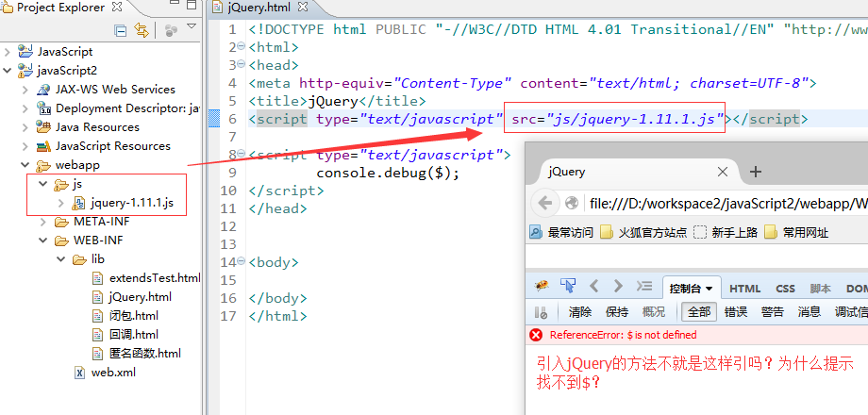Click the js folder icon
This screenshot has width=868, height=415.
61,184
